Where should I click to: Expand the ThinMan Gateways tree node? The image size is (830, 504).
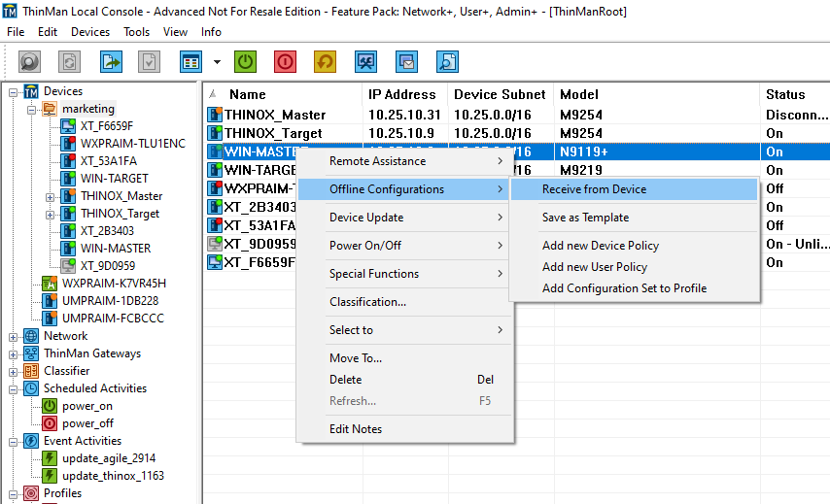click(x=13, y=354)
